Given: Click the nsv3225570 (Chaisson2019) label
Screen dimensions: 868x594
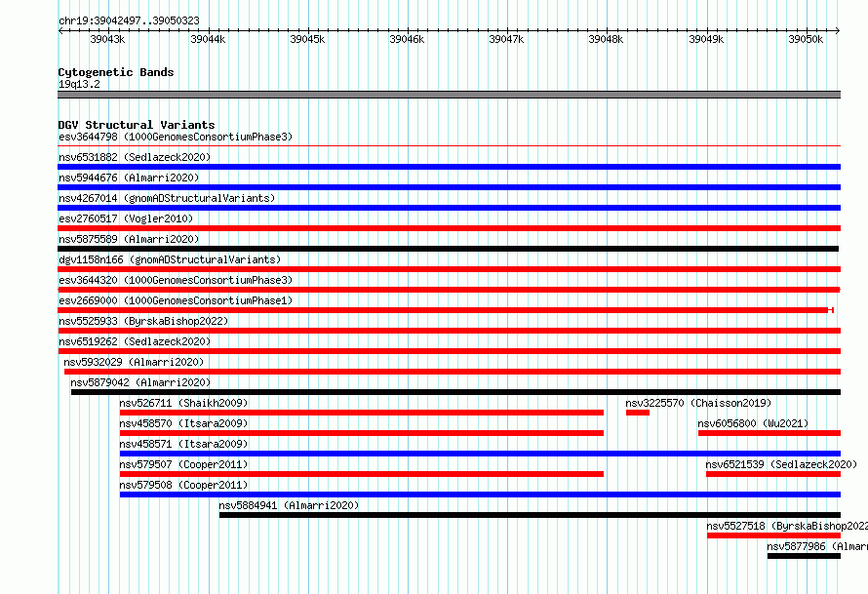Looking at the screenshot, I should click(x=698, y=403).
